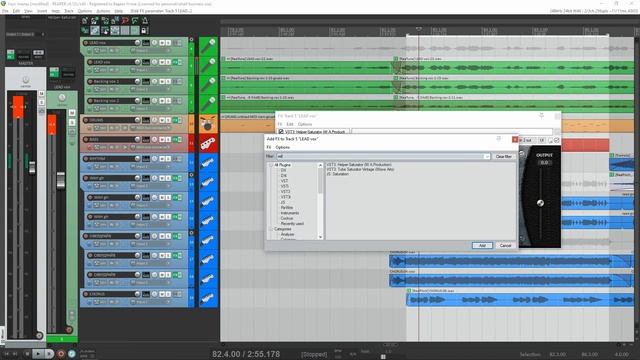The width and height of the screenshot is (640, 360).
Task: Click the Clear filter button
Action: [x=503, y=157]
